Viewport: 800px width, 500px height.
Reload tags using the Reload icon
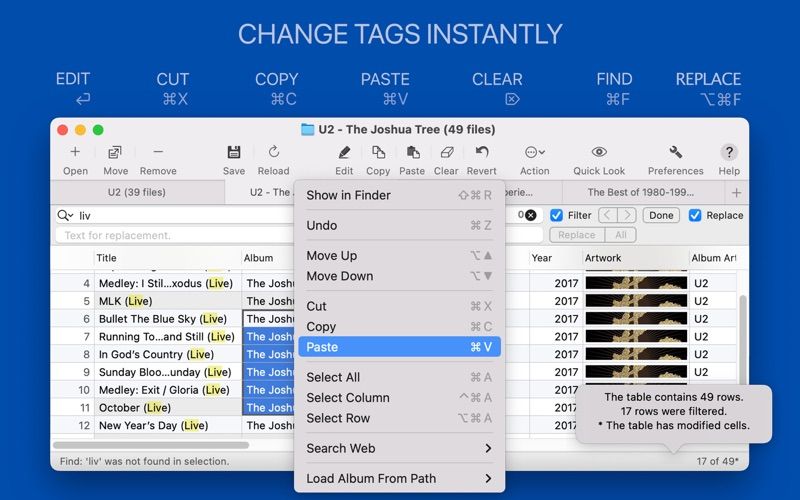(x=273, y=152)
